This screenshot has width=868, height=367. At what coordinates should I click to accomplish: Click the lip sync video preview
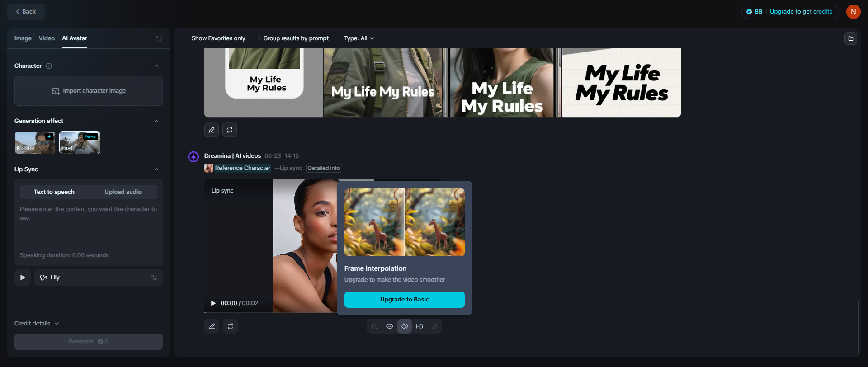pyautogui.click(x=270, y=245)
